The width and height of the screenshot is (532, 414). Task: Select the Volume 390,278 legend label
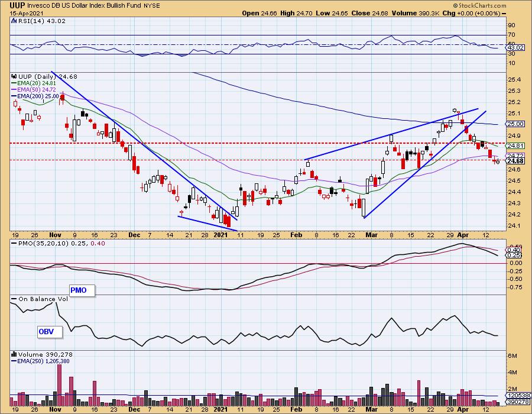46,355
